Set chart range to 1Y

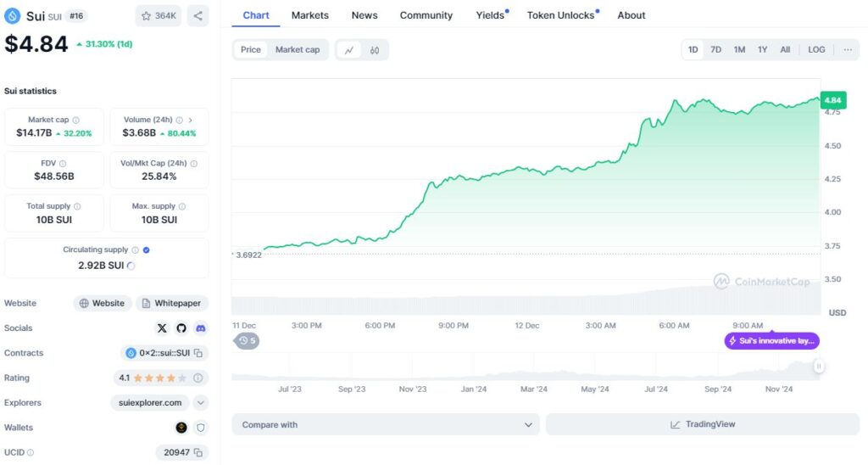[762, 50]
